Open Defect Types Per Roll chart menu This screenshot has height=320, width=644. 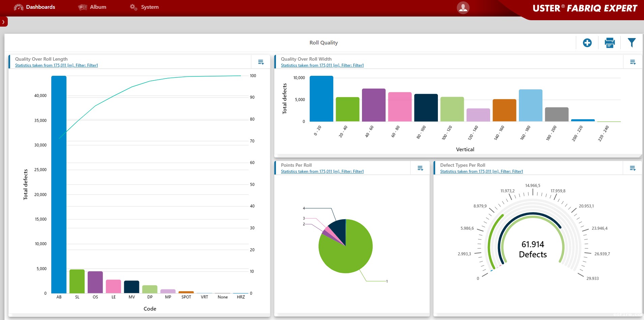tap(633, 168)
